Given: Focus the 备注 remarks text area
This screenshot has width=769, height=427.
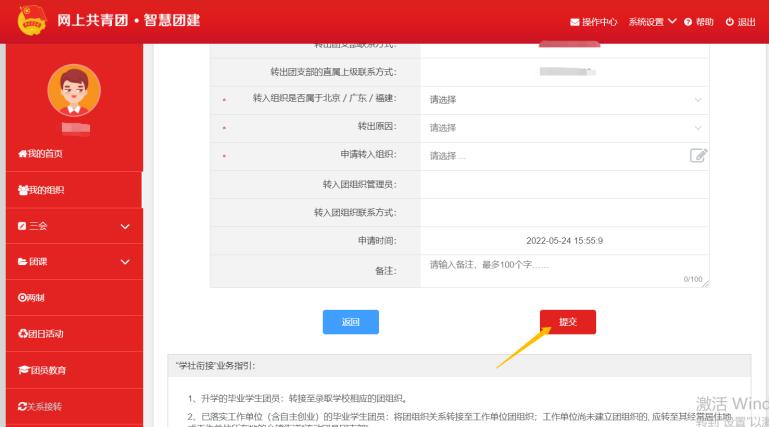Looking at the screenshot, I should [x=560, y=271].
